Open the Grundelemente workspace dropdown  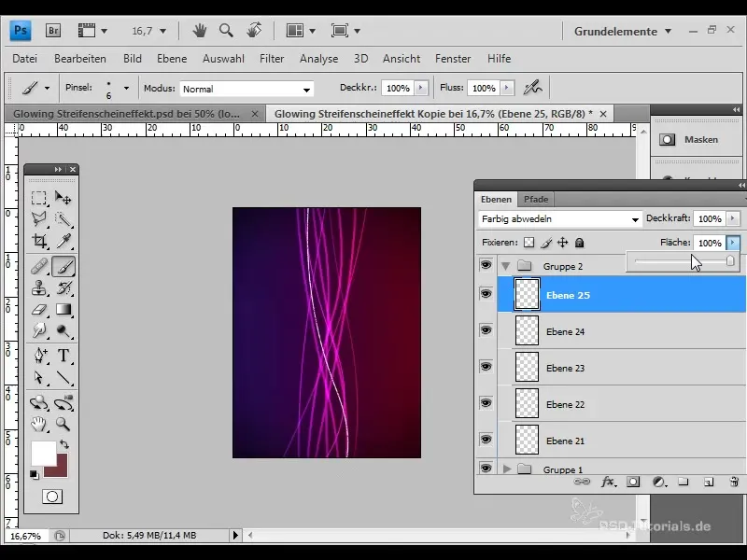[623, 32]
